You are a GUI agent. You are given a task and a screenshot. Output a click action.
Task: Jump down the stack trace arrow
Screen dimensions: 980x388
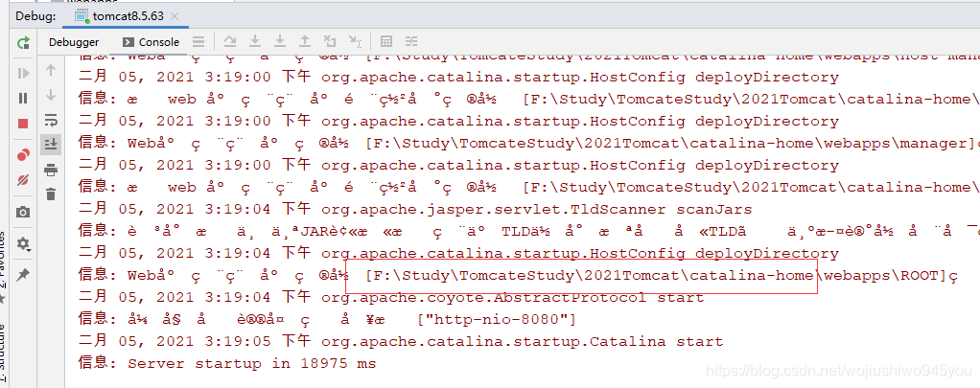click(51, 95)
